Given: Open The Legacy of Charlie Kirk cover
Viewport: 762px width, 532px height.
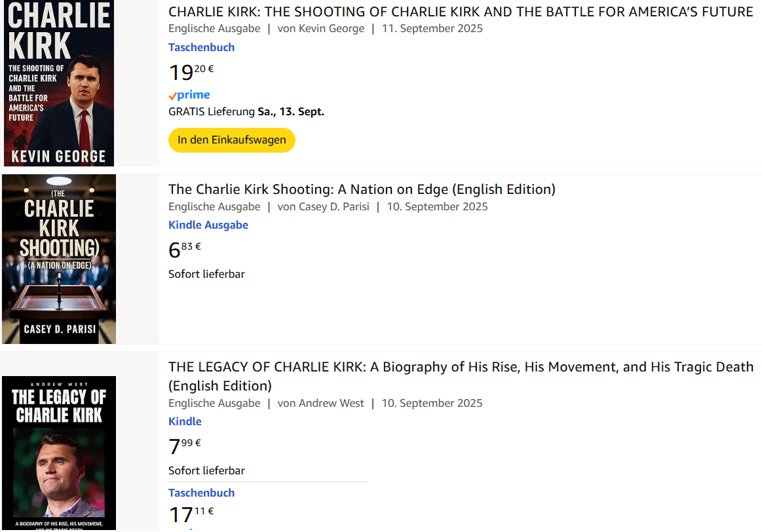Looking at the screenshot, I should (59, 452).
